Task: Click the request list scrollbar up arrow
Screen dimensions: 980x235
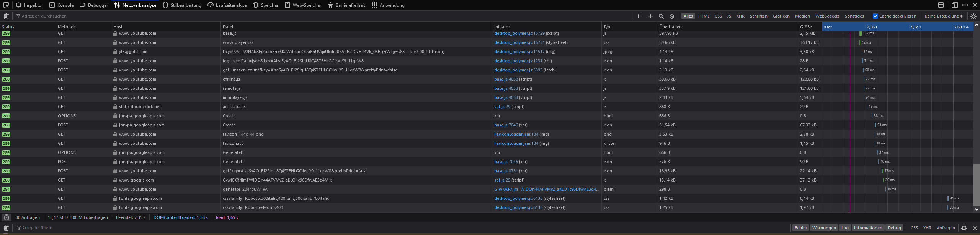Action: tap(977, 25)
